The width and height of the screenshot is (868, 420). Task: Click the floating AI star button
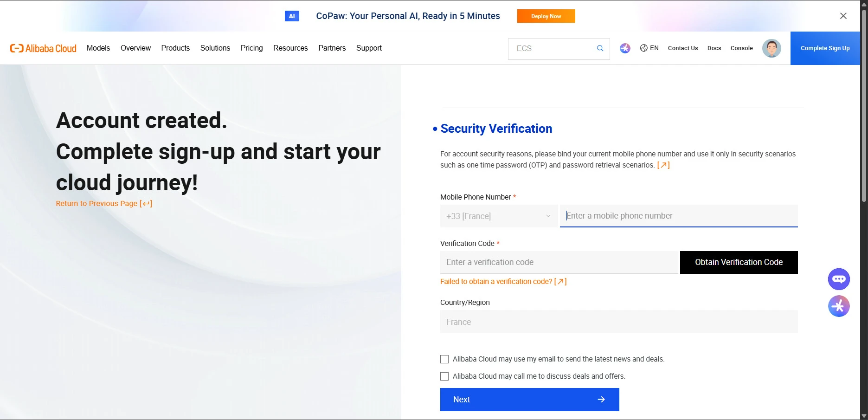[839, 306]
